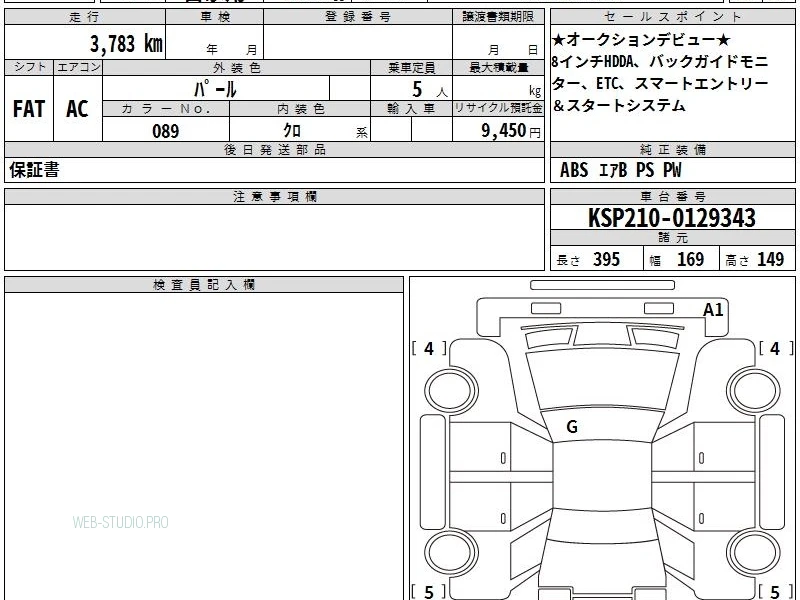This screenshot has width=800, height=600.
Task: Click the front-left tire on diagram
Action: pyautogui.click(x=451, y=391)
